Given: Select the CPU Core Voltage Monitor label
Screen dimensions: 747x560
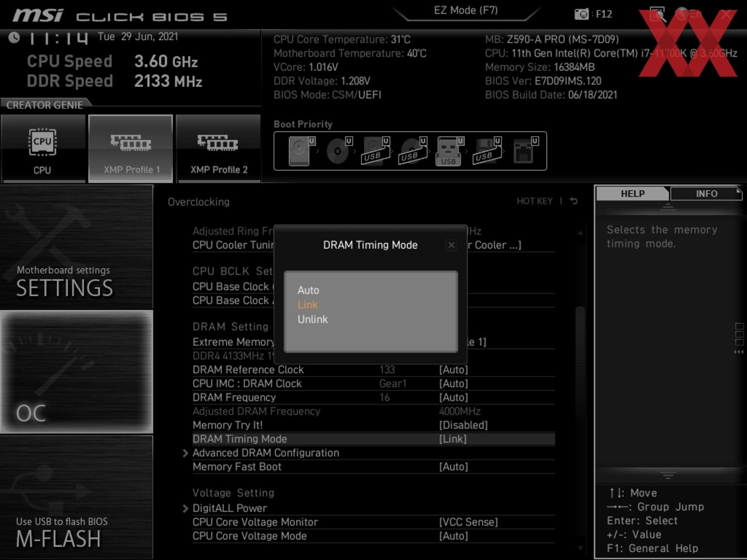Looking at the screenshot, I should click(x=255, y=522).
